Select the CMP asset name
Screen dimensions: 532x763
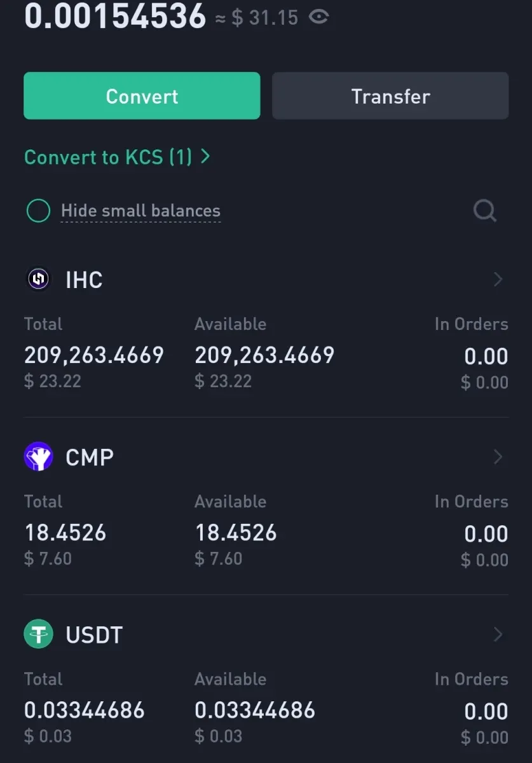(90, 457)
